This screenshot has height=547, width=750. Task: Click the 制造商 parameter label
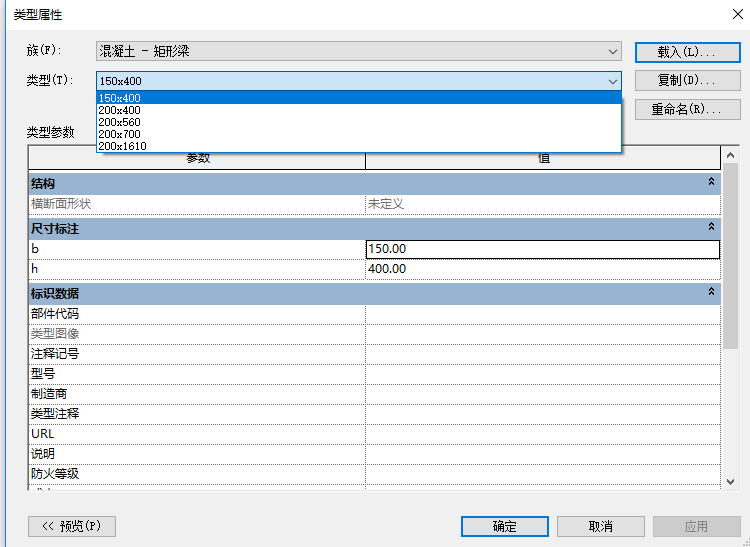click(x=49, y=394)
